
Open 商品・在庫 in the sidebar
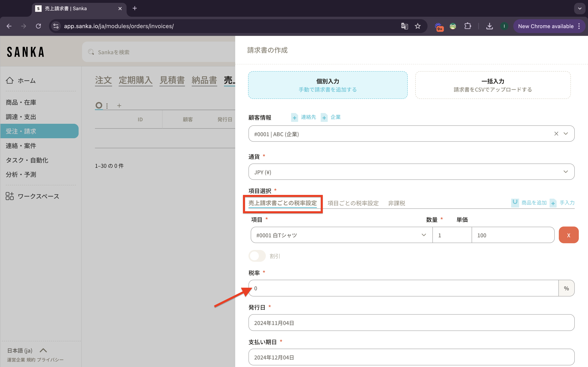21,102
